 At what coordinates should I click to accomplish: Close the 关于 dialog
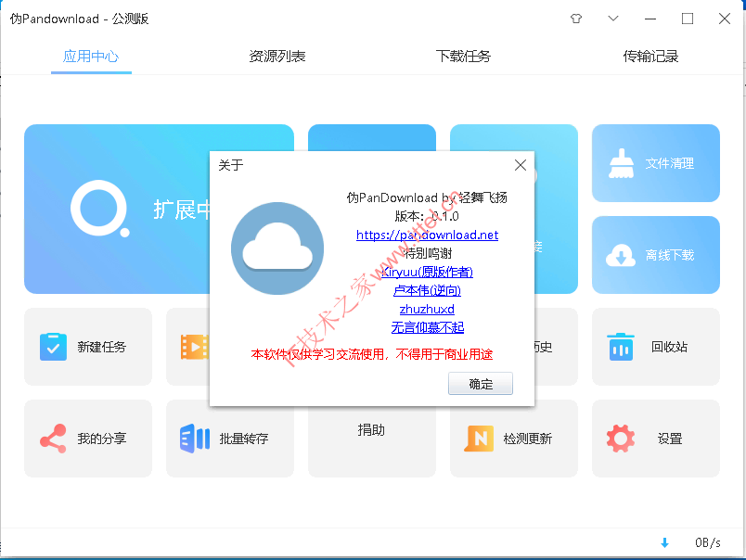tap(521, 165)
